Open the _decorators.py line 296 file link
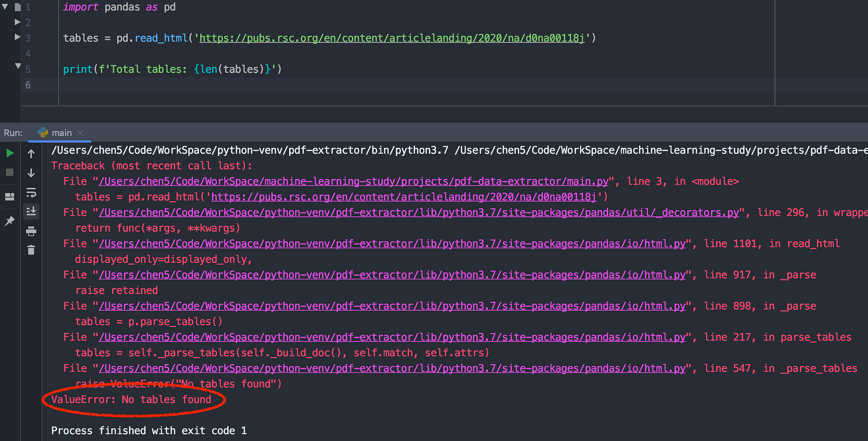 [419, 212]
